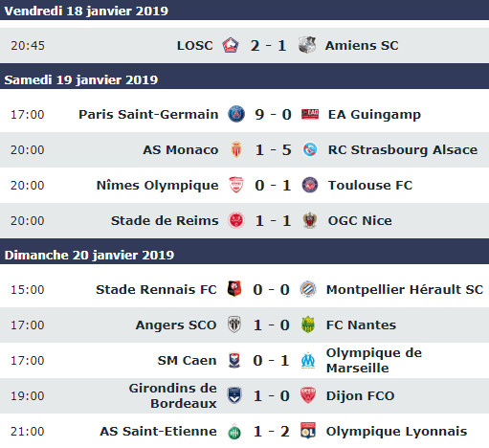The height and width of the screenshot is (448, 489).
Task: Click the RC Strasbourg Alsace logo
Action: pos(310,149)
